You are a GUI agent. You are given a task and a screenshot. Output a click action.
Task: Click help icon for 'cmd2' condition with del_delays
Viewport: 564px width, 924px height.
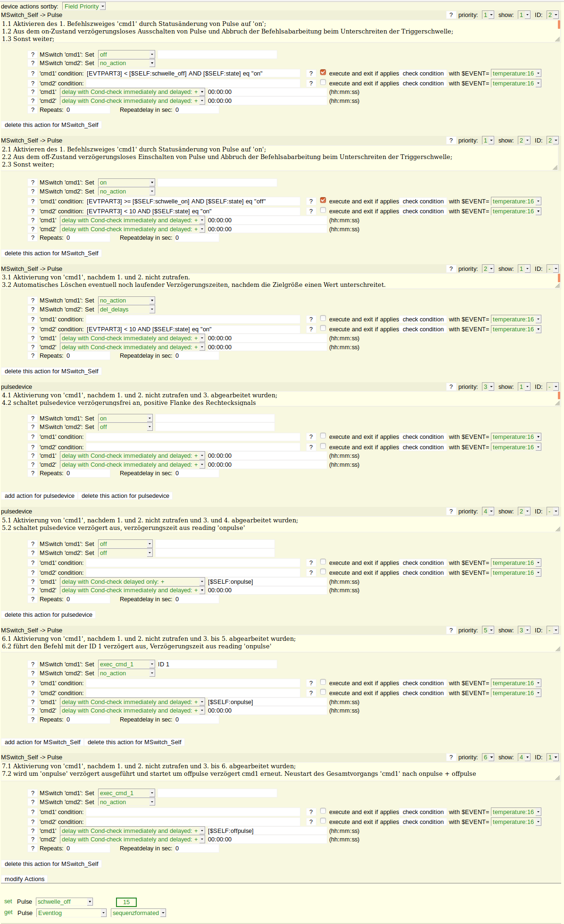click(x=33, y=329)
